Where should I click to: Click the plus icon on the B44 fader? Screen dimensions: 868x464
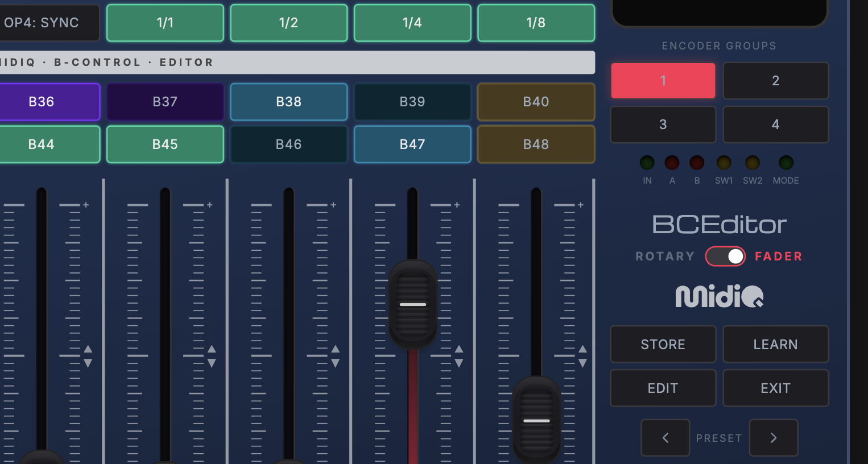tap(86, 205)
